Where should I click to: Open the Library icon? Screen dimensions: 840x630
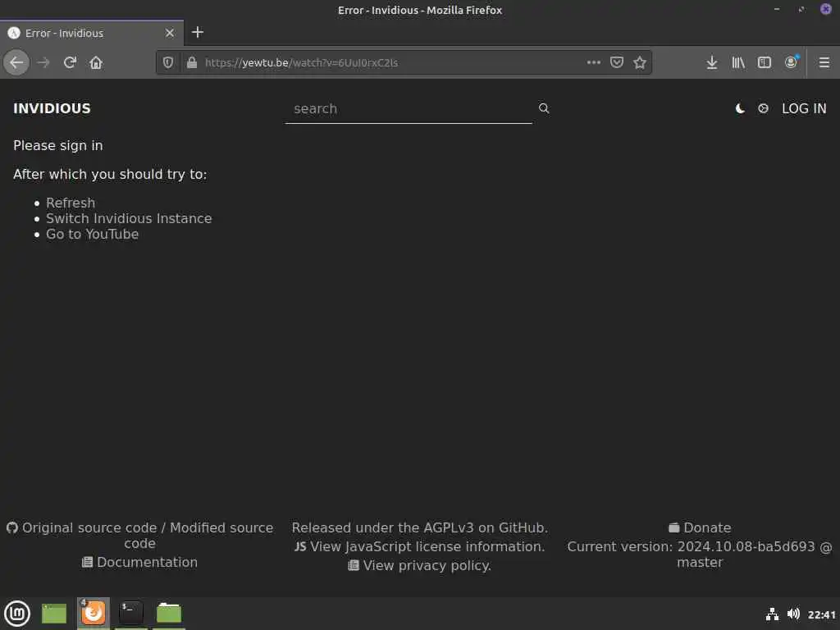click(x=738, y=62)
